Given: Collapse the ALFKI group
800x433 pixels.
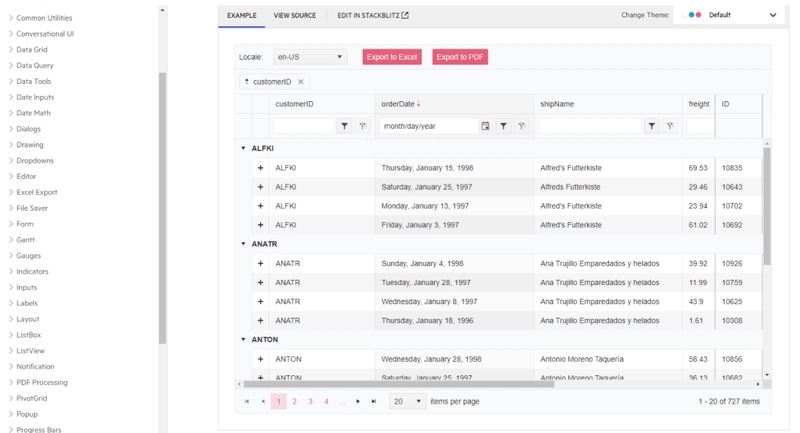Looking at the screenshot, I should pyautogui.click(x=243, y=148).
